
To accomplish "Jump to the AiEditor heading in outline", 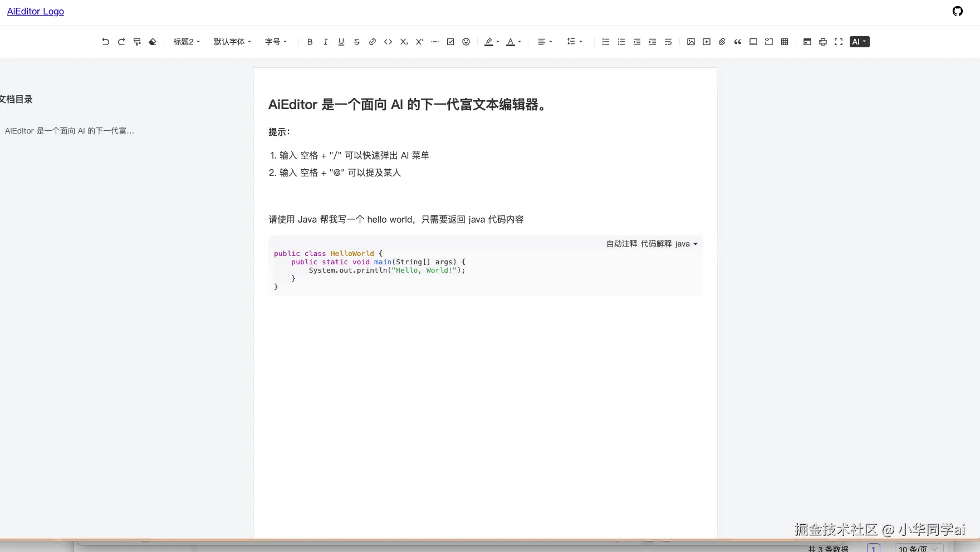I will click(70, 131).
